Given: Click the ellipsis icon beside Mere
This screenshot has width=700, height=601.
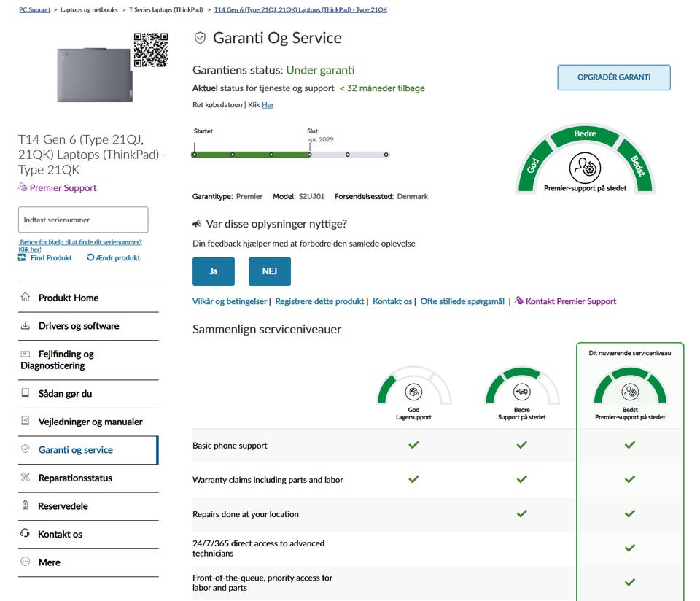Looking at the screenshot, I should coord(26,562).
